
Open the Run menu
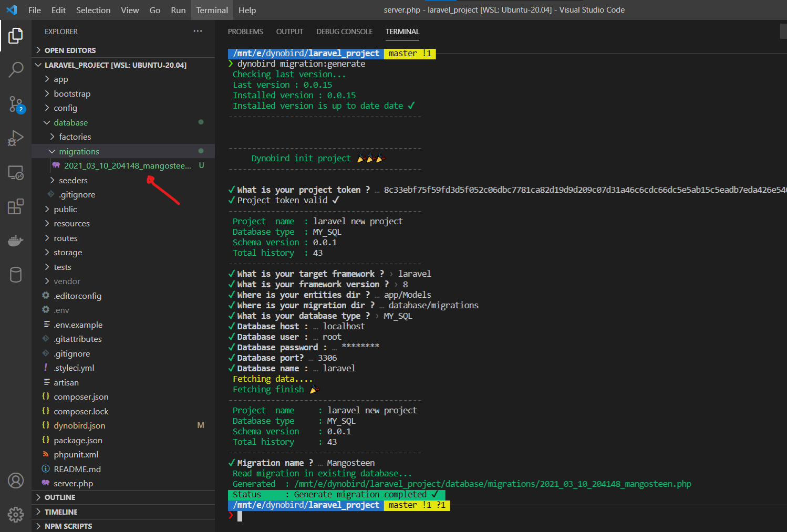click(x=178, y=10)
